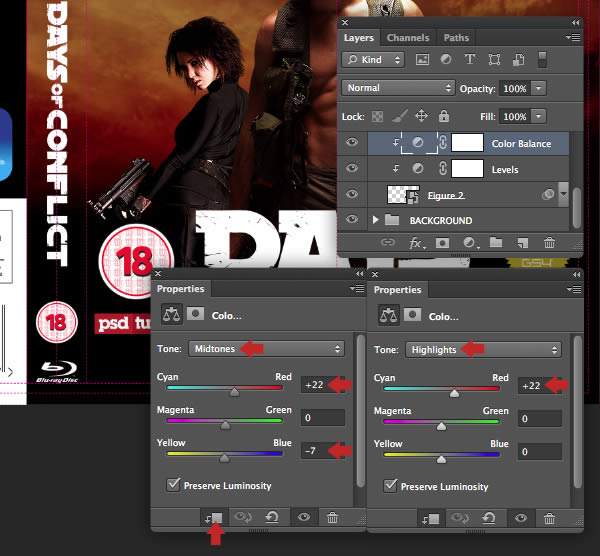The height and width of the screenshot is (556, 600).
Task: Select the Color Balance layer name
Action: tap(521, 143)
